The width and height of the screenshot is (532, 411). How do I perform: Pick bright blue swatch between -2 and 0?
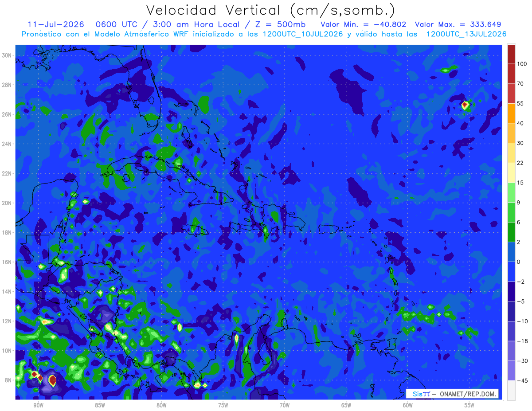click(x=511, y=272)
